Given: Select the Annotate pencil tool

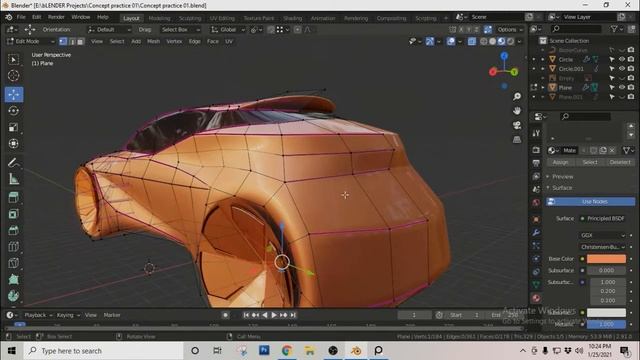Looking at the screenshot, I should click(x=13, y=162).
